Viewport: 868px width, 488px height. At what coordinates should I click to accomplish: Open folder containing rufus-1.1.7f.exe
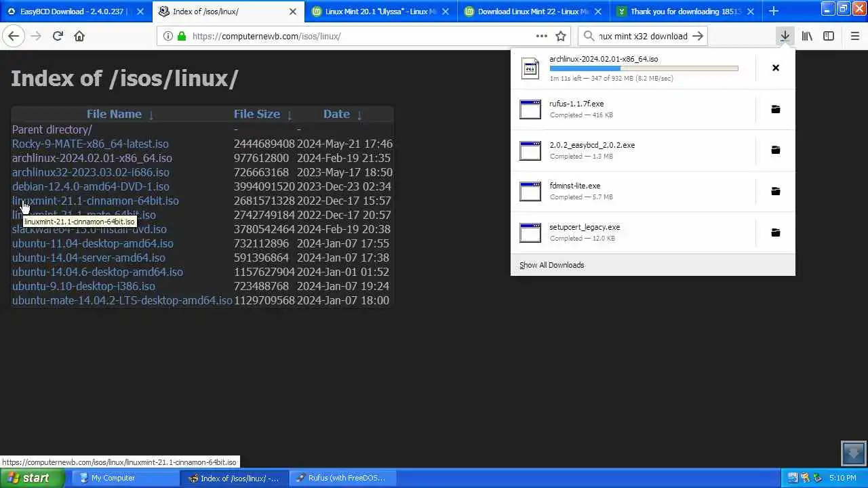776,109
